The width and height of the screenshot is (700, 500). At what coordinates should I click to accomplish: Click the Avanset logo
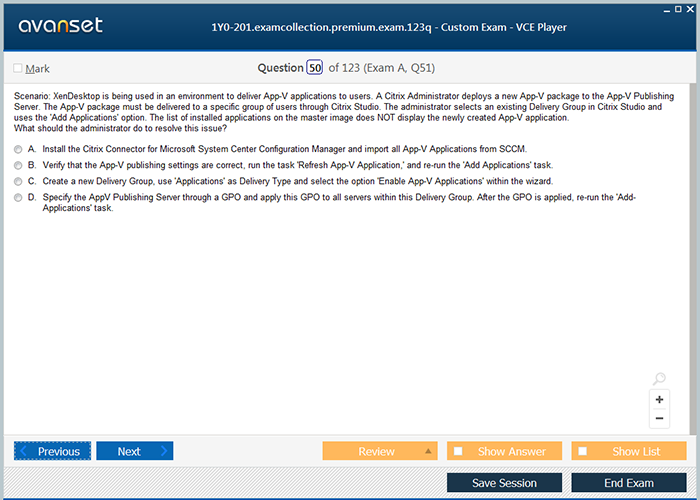coord(59,26)
